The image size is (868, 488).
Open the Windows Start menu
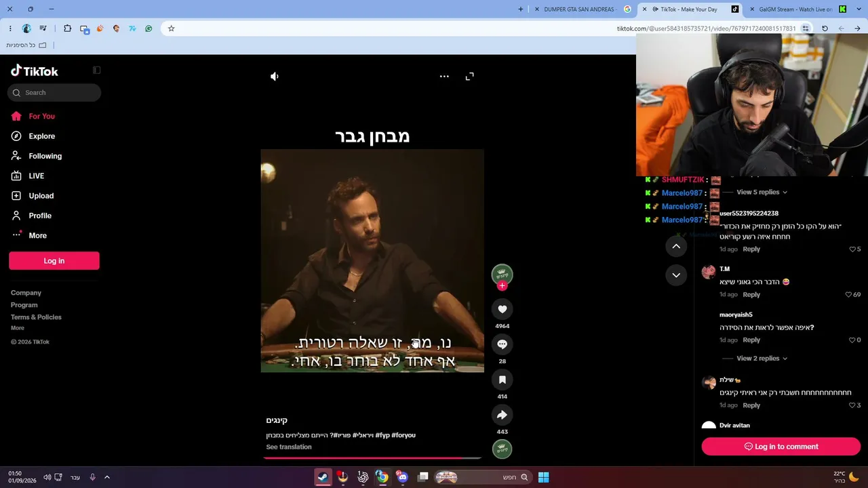pyautogui.click(x=543, y=477)
